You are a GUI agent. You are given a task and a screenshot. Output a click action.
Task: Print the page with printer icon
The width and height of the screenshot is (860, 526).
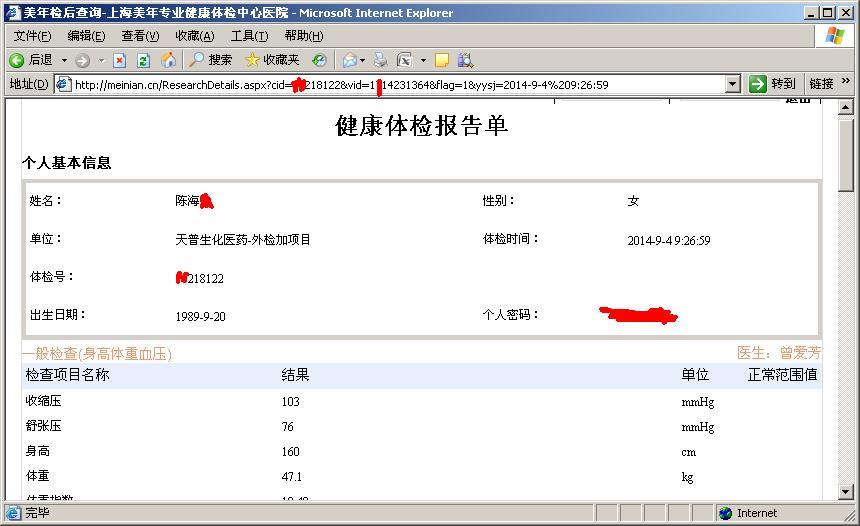380,60
